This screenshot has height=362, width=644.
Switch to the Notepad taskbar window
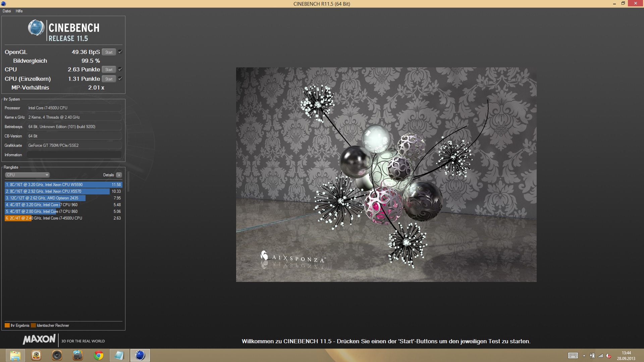[119, 355]
